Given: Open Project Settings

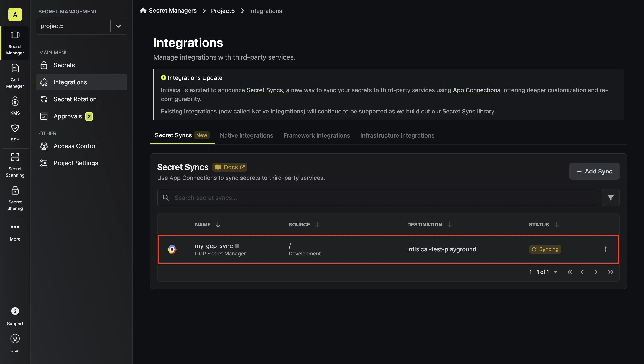Looking at the screenshot, I should (82, 163).
